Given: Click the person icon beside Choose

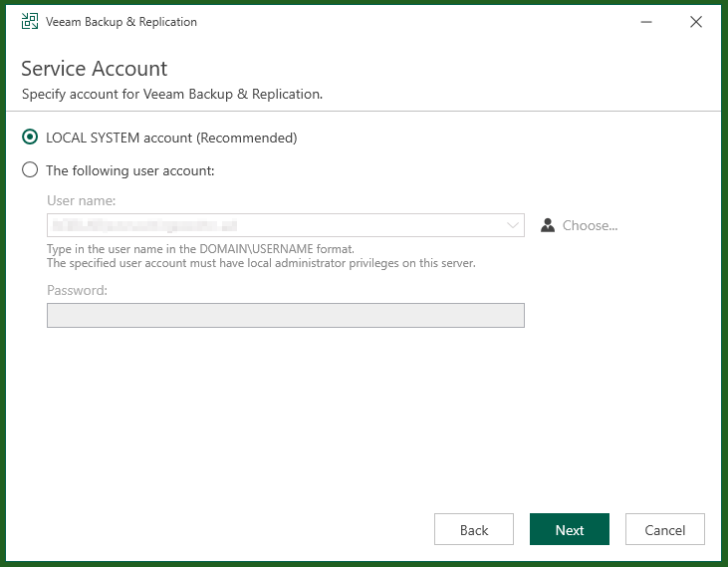Looking at the screenshot, I should tap(548, 225).
